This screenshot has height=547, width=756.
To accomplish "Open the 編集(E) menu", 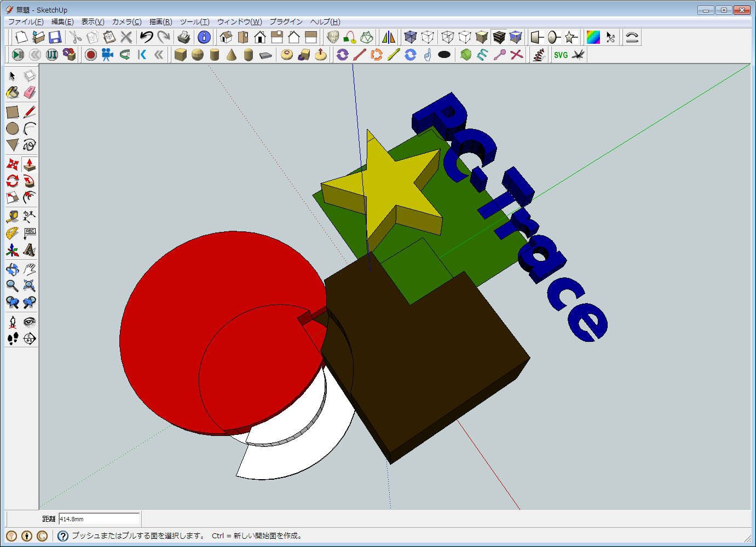I will point(62,22).
